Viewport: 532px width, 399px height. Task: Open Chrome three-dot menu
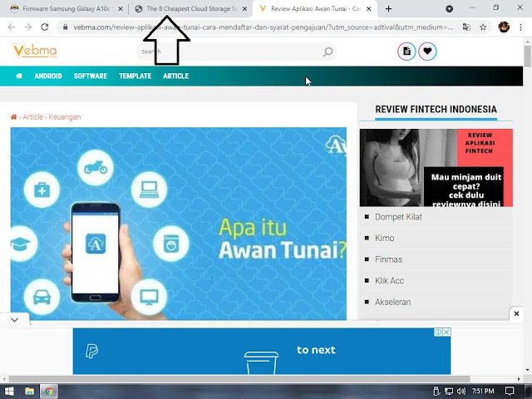coord(521,27)
